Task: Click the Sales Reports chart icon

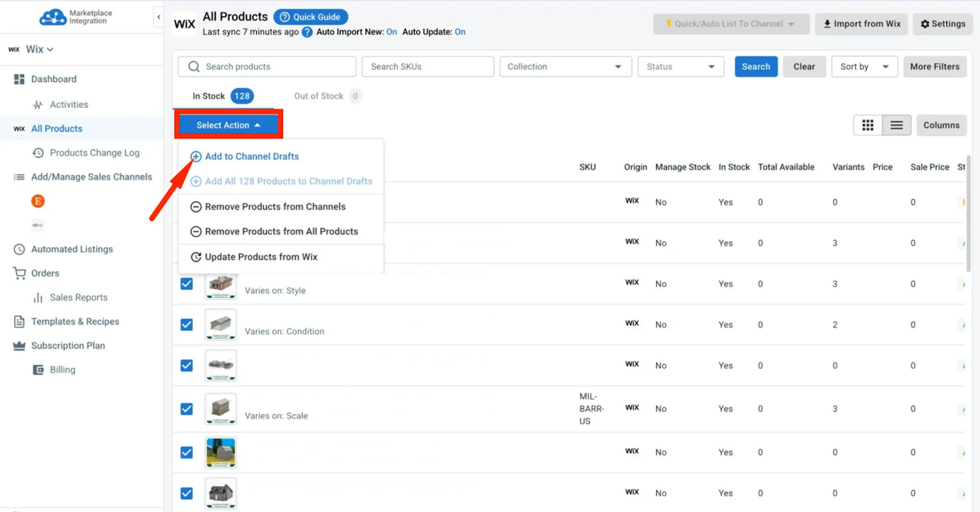Action: tap(38, 298)
